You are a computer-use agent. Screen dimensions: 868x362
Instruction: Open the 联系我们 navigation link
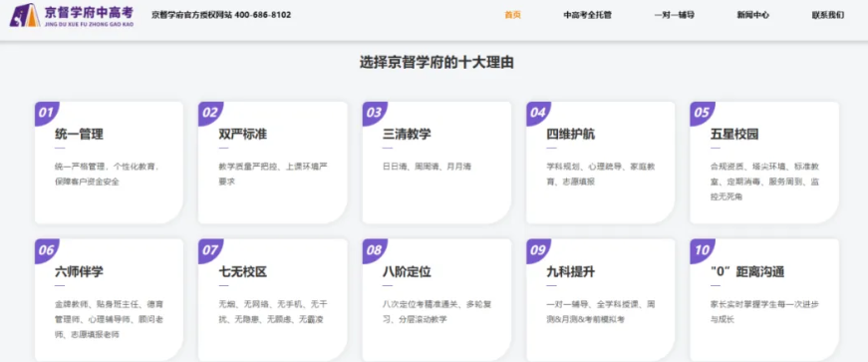pos(827,15)
